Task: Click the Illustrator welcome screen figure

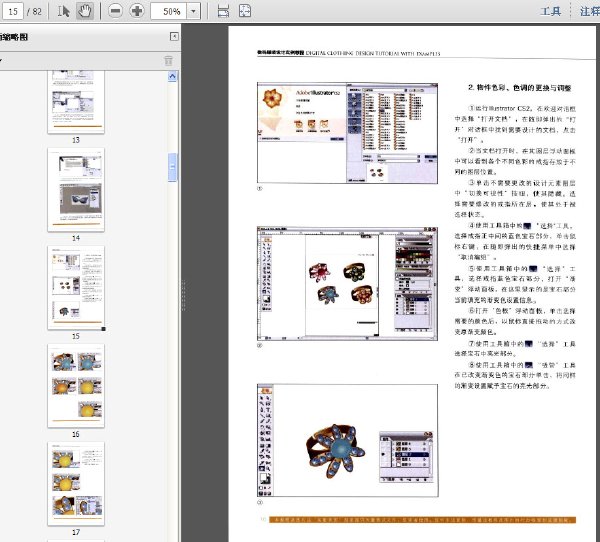Action: pos(347,133)
